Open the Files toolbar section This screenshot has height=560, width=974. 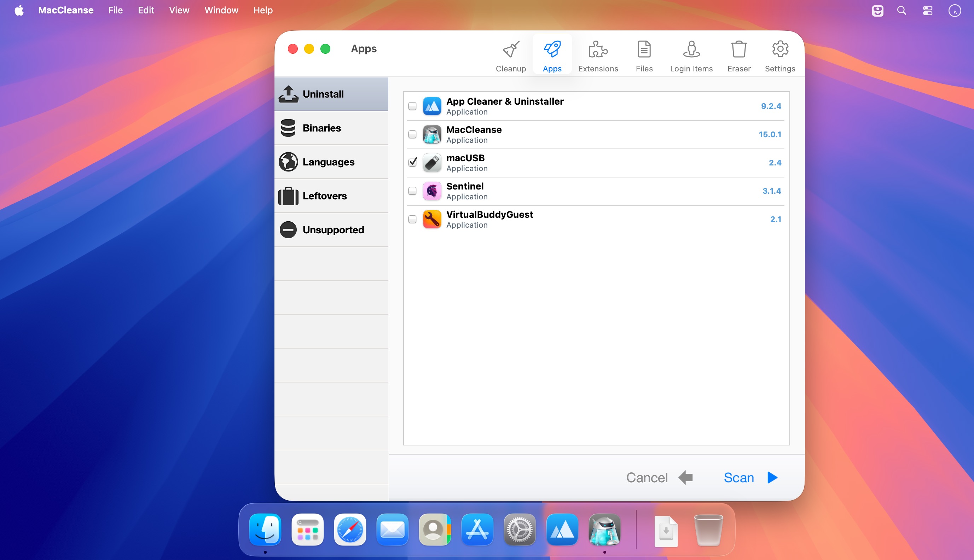click(x=644, y=56)
